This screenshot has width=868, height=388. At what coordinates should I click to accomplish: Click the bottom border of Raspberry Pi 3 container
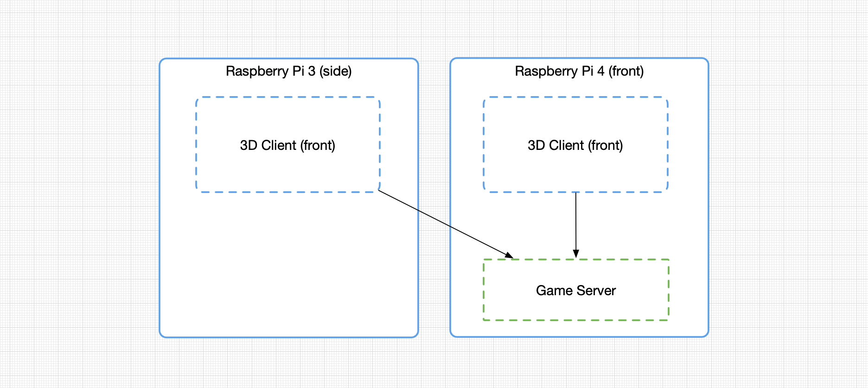pos(288,337)
